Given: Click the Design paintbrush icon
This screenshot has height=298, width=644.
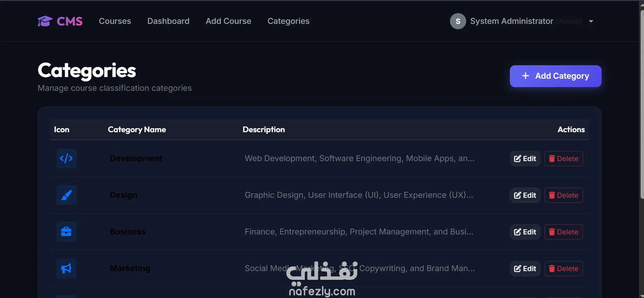Looking at the screenshot, I should tap(66, 195).
